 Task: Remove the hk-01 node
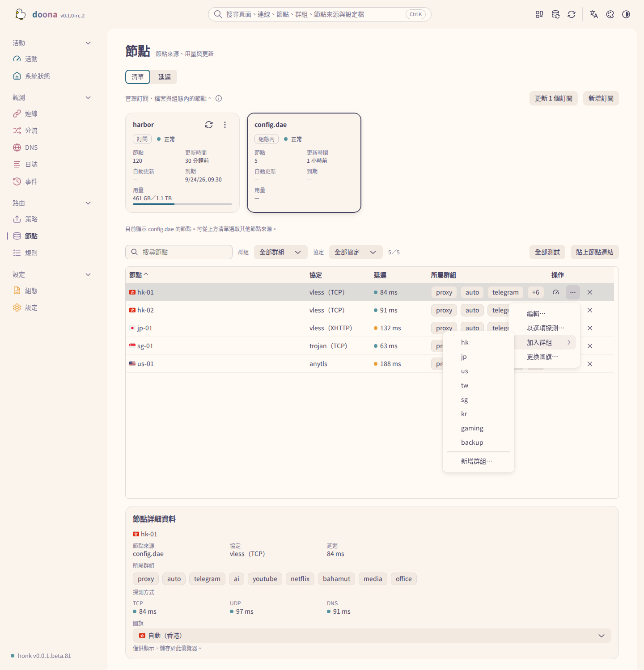pyautogui.click(x=590, y=292)
